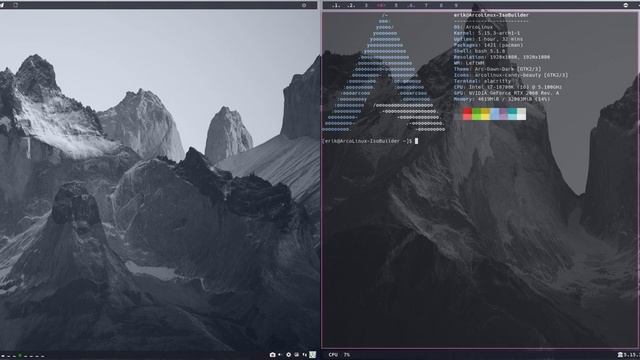Click the red color block in neofetch
This screenshot has width=640, height=360.
click(467, 114)
